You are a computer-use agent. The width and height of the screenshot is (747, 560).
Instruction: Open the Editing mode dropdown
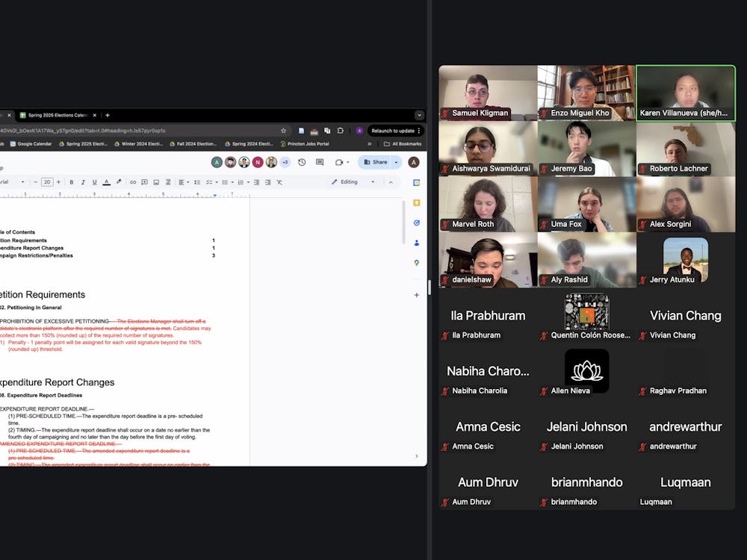pyautogui.click(x=350, y=181)
